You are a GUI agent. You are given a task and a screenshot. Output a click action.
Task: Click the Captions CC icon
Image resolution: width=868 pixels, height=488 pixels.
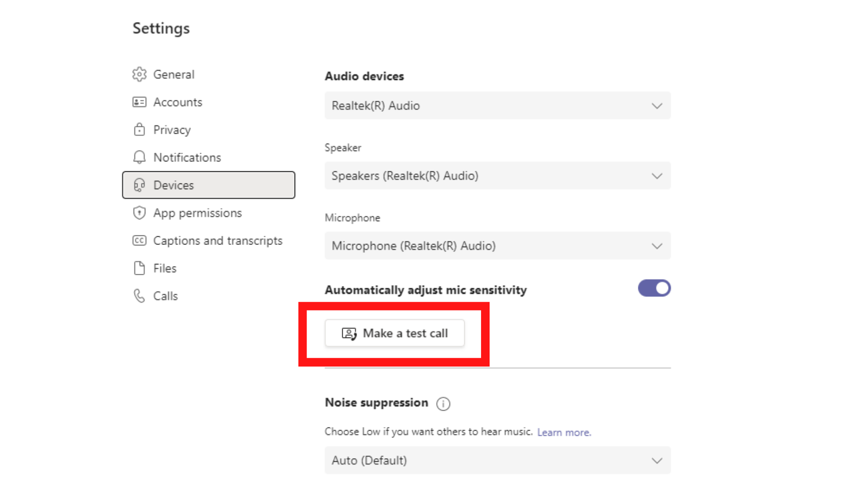[139, 240]
